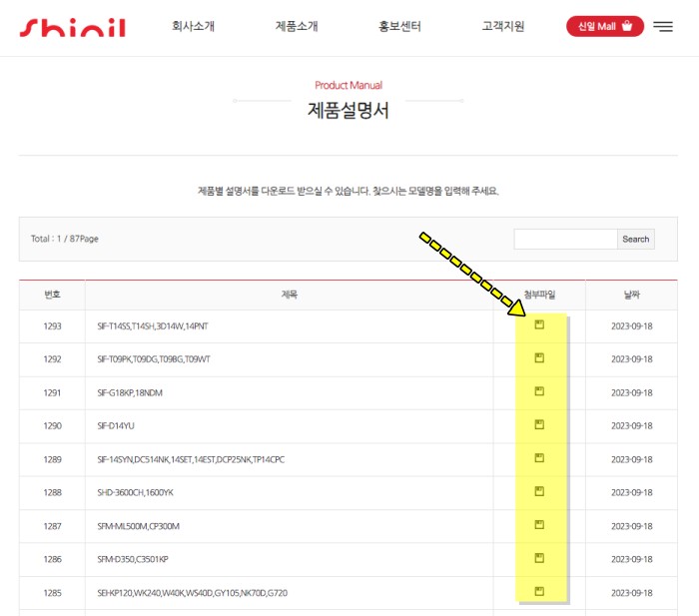The width and height of the screenshot is (699, 616).
Task: Select the number cell 1293
Action: 52,326
